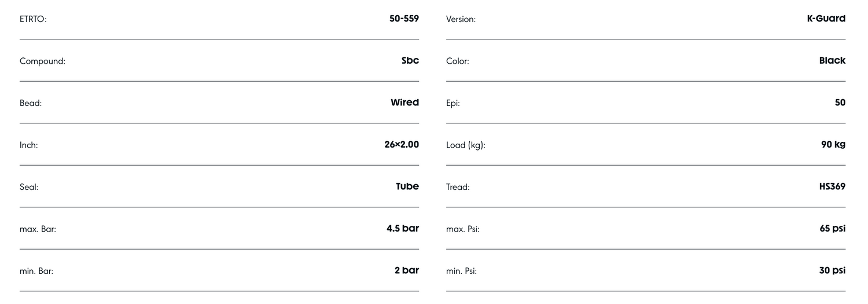
Task: Click the Bead label
Action: (x=31, y=103)
